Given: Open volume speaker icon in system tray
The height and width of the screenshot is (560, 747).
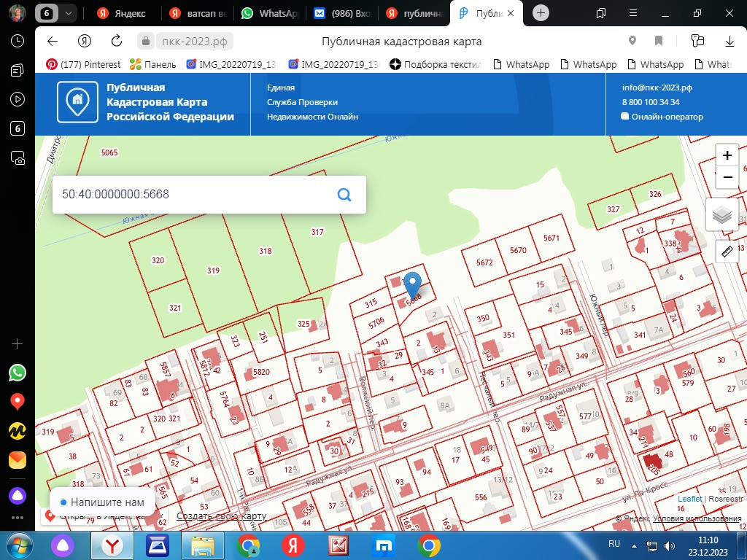Looking at the screenshot, I should pyautogui.click(x=670, y=545).
